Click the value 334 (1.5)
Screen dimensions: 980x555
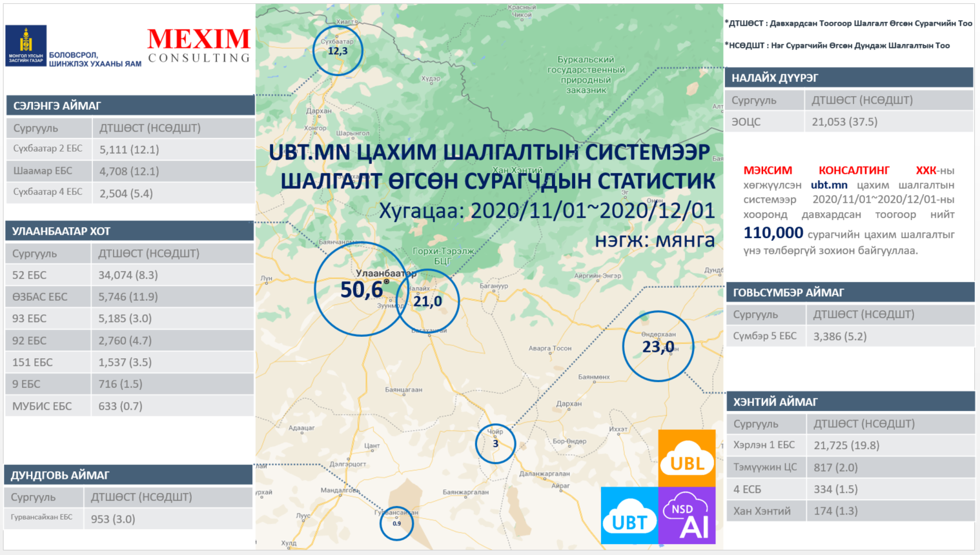coord(835,489)
